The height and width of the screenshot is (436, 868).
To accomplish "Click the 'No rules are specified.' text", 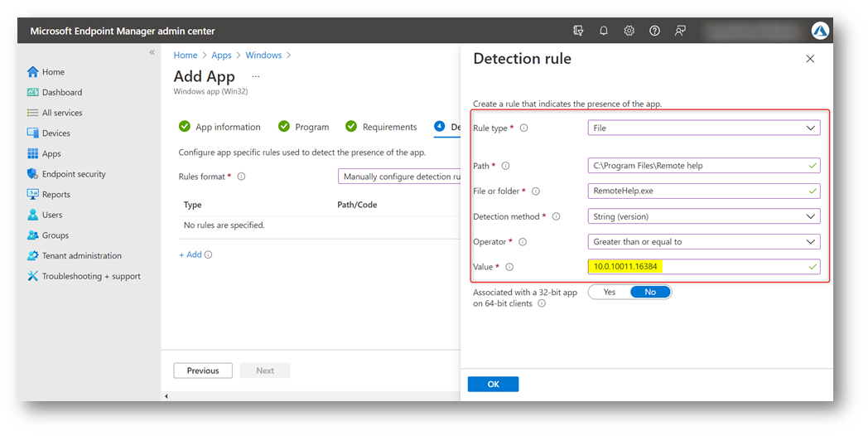I will click(224, 225).
